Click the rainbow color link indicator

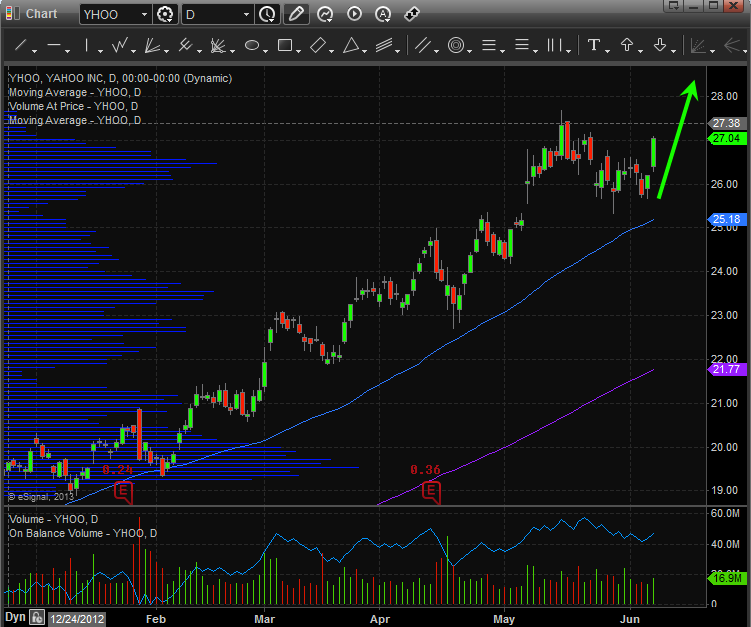9,13
